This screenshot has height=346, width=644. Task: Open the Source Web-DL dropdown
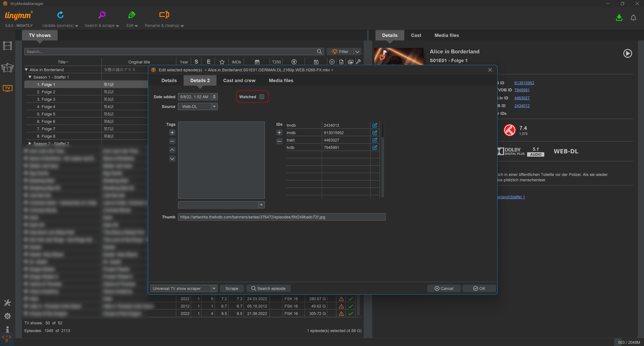[x=214, y=106]
